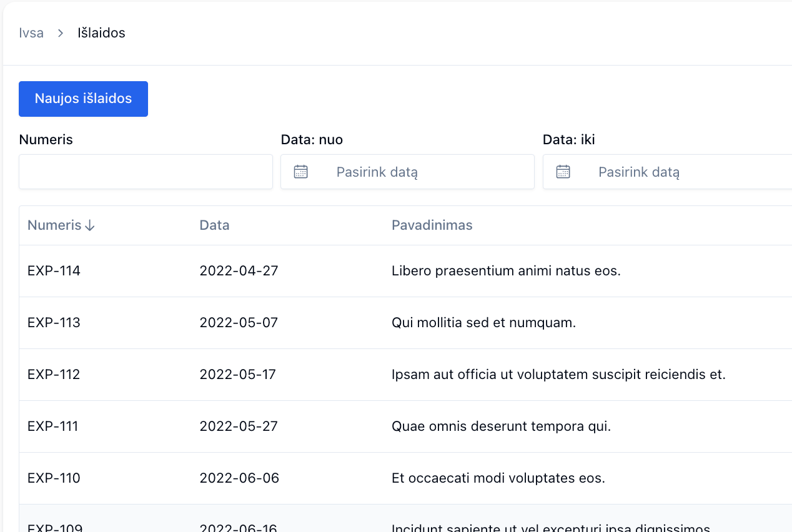Open the EXP-113 expense entry
The width and height of the screenshot is (792, 532).
click(x=54, y=323)
